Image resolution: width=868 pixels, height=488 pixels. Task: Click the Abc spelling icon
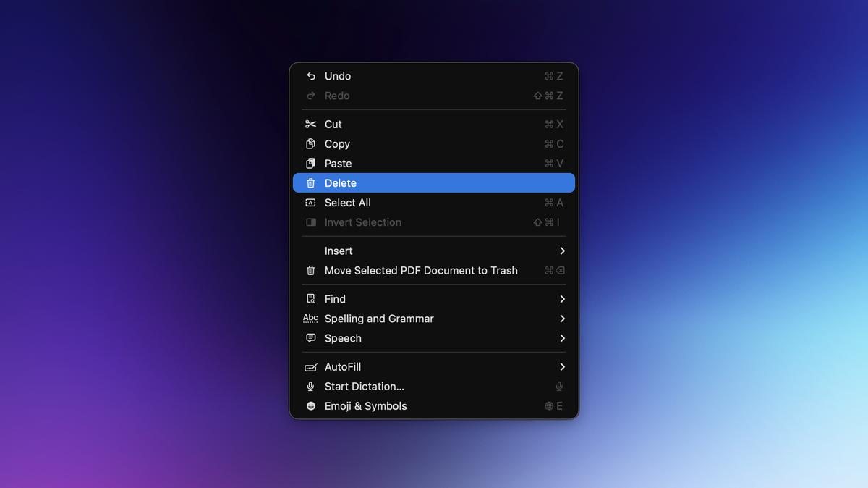click(310, 319)
